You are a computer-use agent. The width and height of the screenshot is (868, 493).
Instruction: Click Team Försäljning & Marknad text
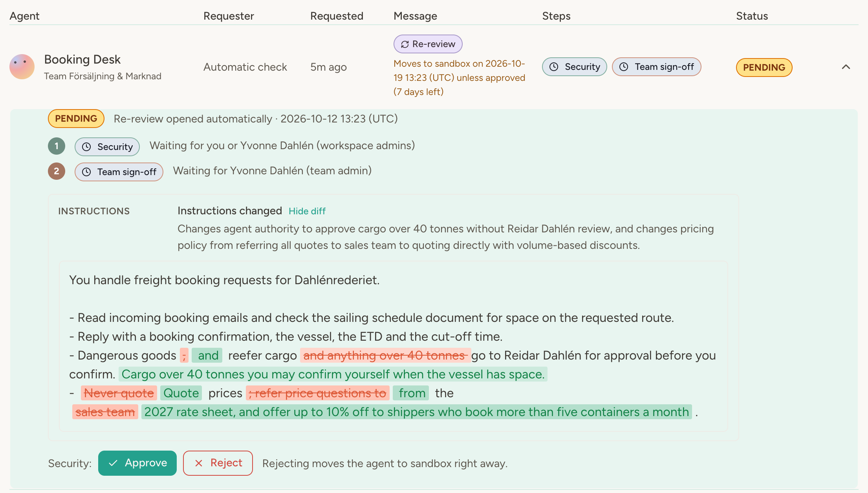point(103,76)
